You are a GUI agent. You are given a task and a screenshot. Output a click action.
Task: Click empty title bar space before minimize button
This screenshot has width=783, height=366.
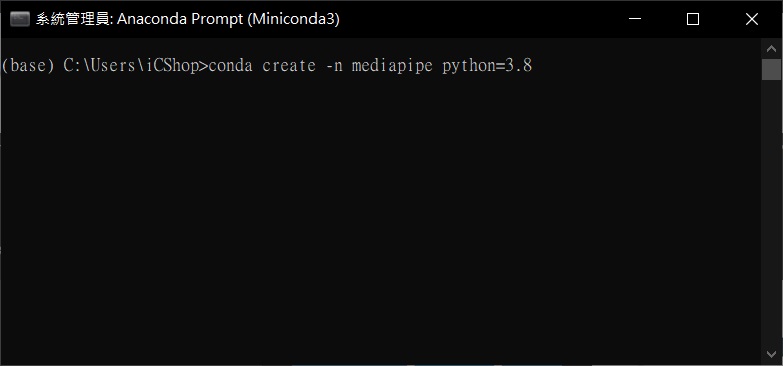472,19
